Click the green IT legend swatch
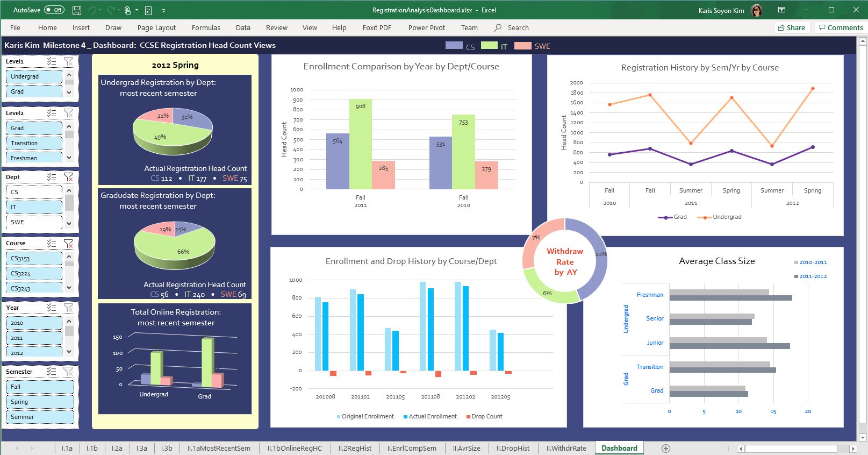 489,46
